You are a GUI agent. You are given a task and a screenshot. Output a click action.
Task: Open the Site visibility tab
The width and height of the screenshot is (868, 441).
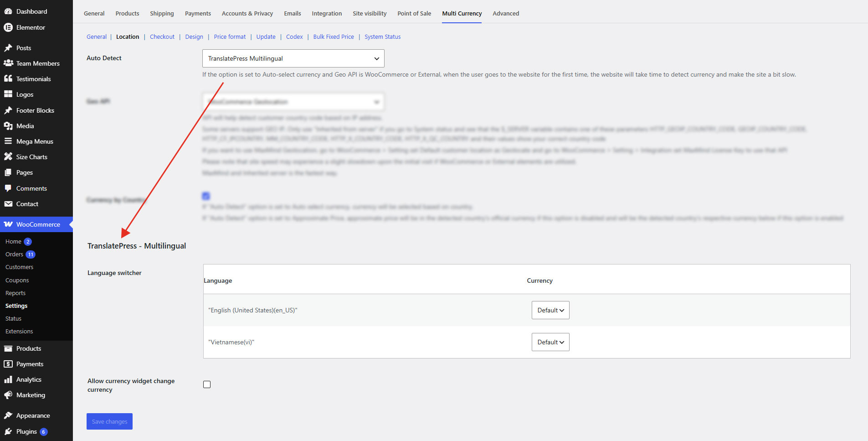coord(370,13)
